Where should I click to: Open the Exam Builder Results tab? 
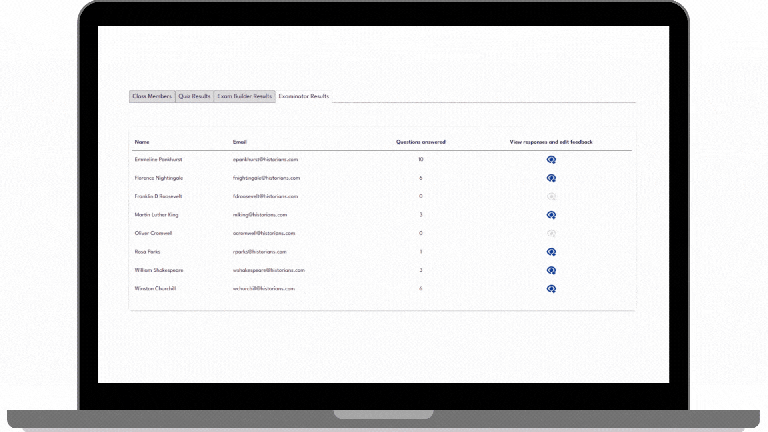click(x=244, y=96)
